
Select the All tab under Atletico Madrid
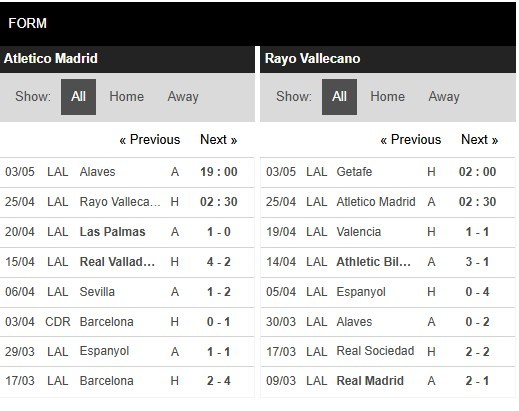pyautogui.click(x=78, y=97)
